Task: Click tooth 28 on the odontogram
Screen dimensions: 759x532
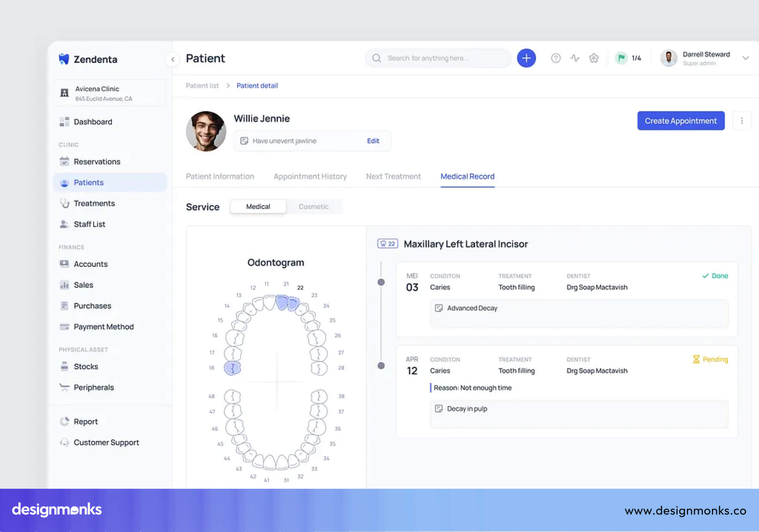Action: (319, 368)
